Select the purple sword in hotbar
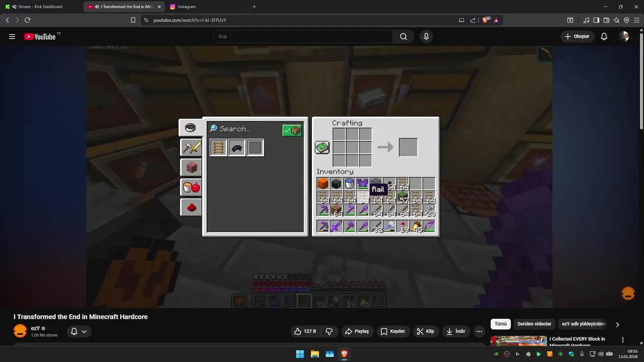 click(x=336, y=226)
